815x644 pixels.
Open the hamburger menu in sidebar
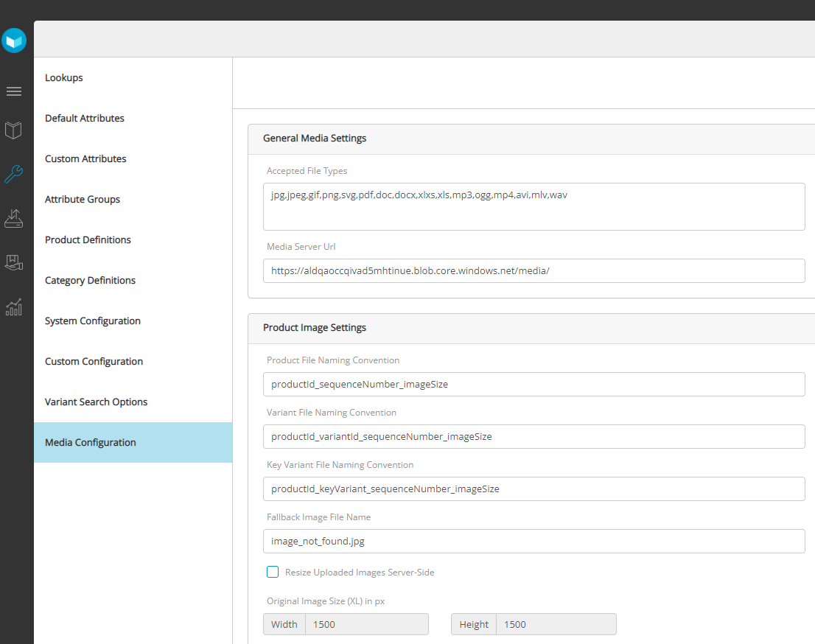coord(14,91)
